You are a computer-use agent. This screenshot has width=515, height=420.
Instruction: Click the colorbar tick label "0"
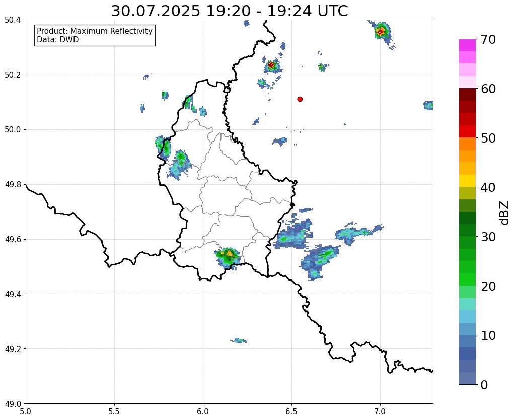tap(484, 385)
